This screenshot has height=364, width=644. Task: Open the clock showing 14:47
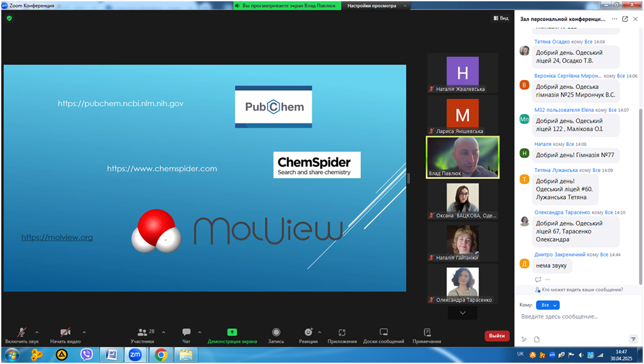click(621, 355)
